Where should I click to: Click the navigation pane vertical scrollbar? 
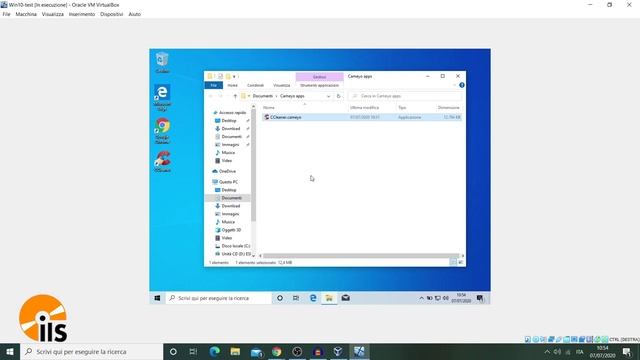pos(253,165)
